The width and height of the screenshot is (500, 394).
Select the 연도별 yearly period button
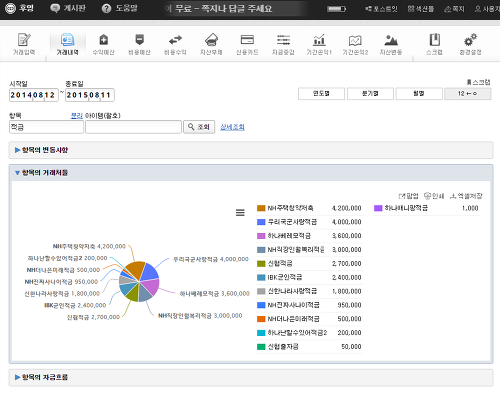(321, 94)
